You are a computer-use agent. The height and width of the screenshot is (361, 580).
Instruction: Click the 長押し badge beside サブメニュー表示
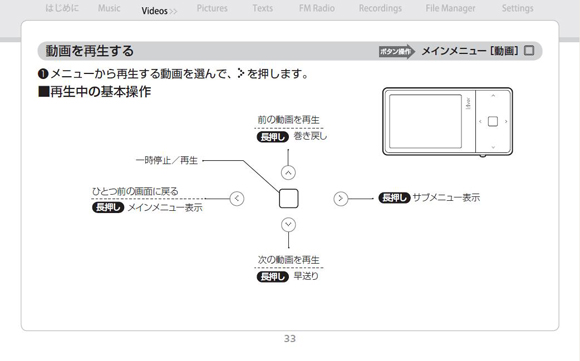click(394, 198)
